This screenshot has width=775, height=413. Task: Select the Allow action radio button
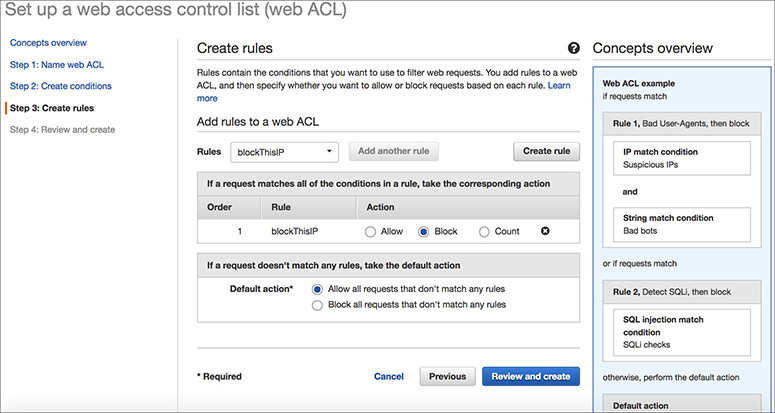[370, 231]
